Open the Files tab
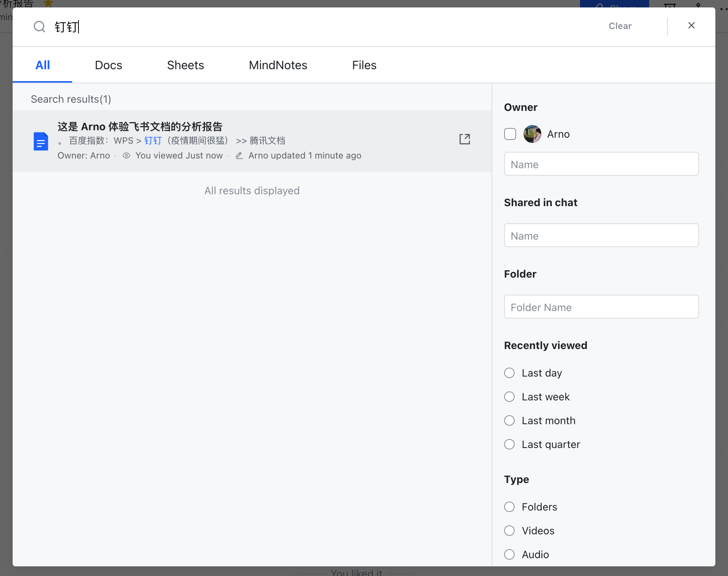Screen dimensions: 728x576 364,65
